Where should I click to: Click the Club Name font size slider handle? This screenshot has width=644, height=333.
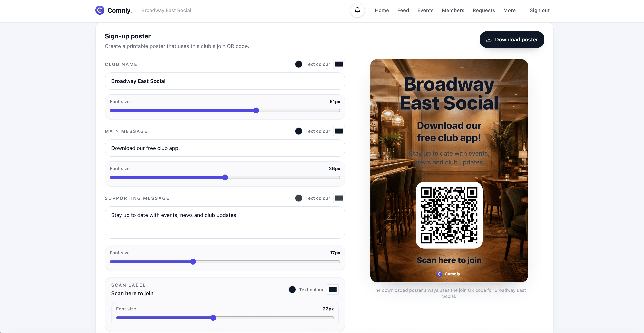pyautogui.click(x=256, y=110)
